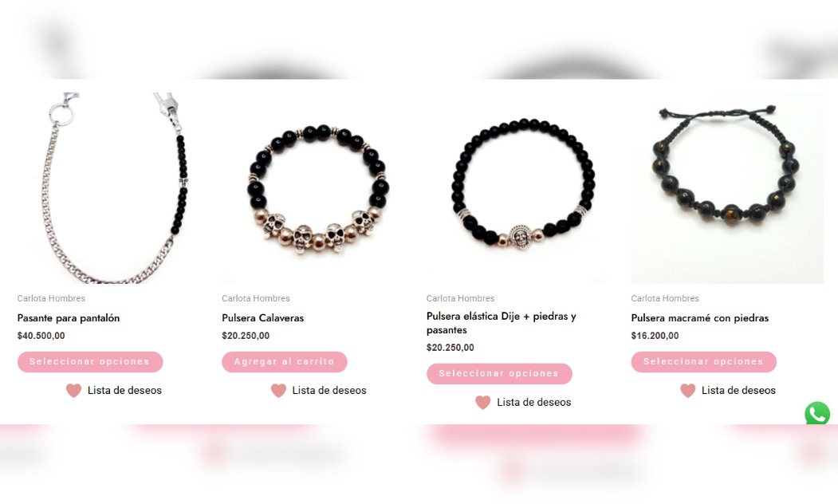Open Pasante para pantalón product title
The height and width of the screenshot is (504, 838).
coord(69,318)
